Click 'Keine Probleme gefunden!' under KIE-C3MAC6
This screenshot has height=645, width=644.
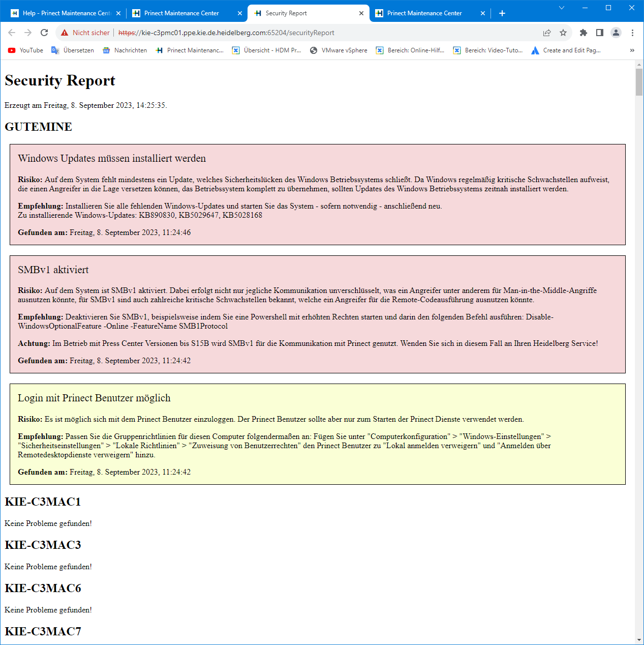(48, 610)
